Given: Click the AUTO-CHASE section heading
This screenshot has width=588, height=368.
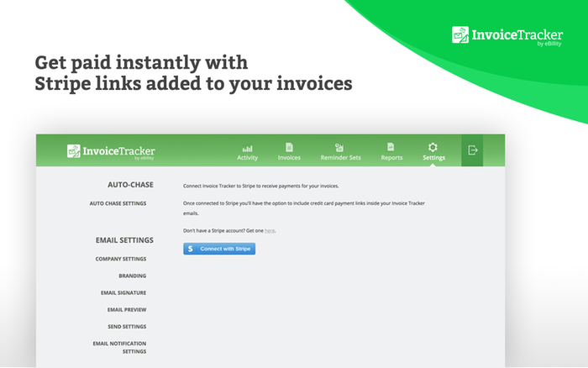Looking at the screenshot, I should 130,185.
